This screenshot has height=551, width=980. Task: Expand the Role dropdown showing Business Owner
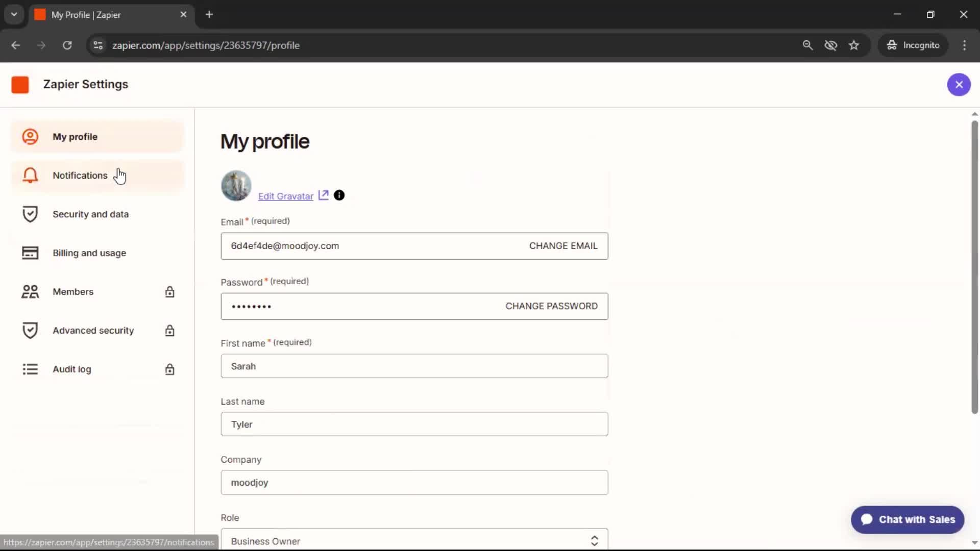coord(414,540)
